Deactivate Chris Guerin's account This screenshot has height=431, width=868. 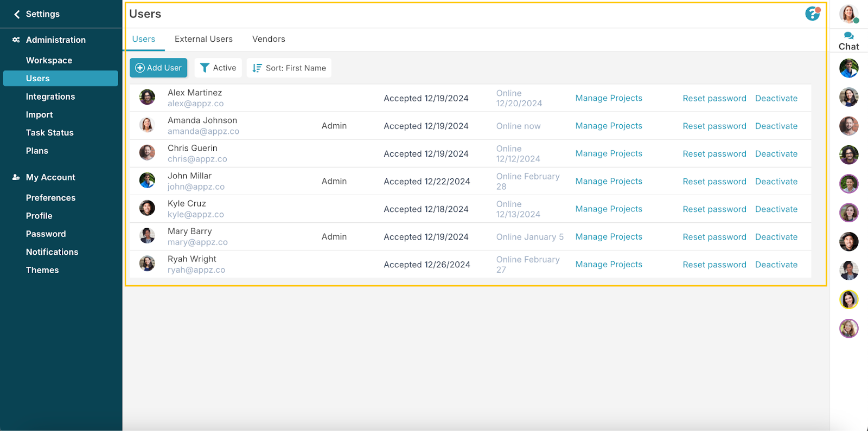[776, 154]
